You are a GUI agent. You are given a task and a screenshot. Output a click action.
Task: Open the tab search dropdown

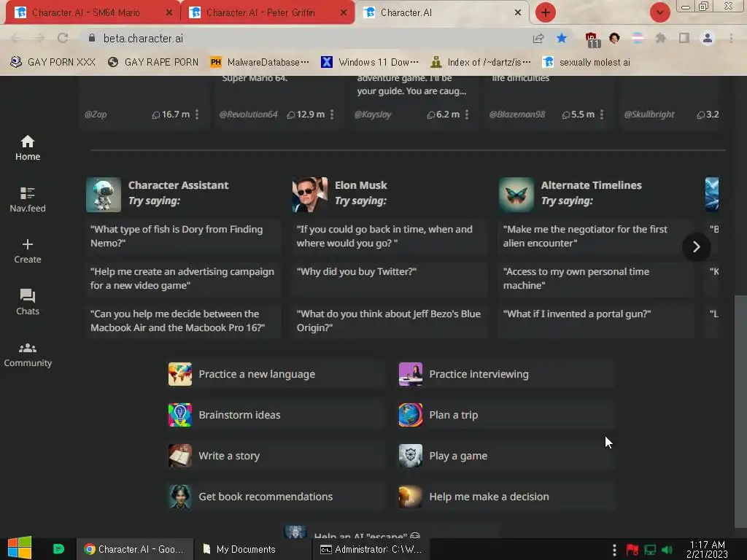pyautogui.click(x=659, y=12)
